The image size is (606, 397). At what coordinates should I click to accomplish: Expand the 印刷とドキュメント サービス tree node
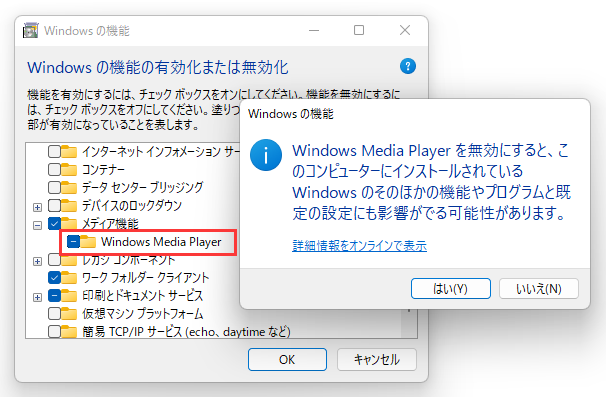pyautogui.click(x=37, y=297)
